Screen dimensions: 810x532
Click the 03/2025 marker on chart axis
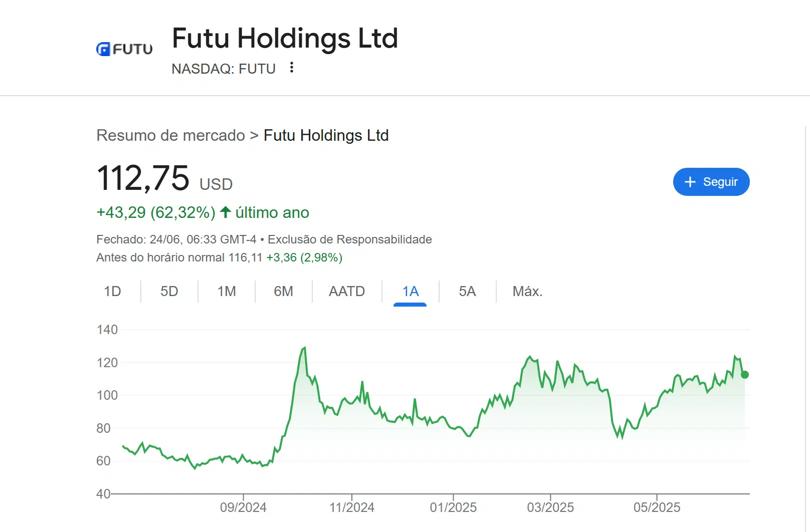click(550, 507)
